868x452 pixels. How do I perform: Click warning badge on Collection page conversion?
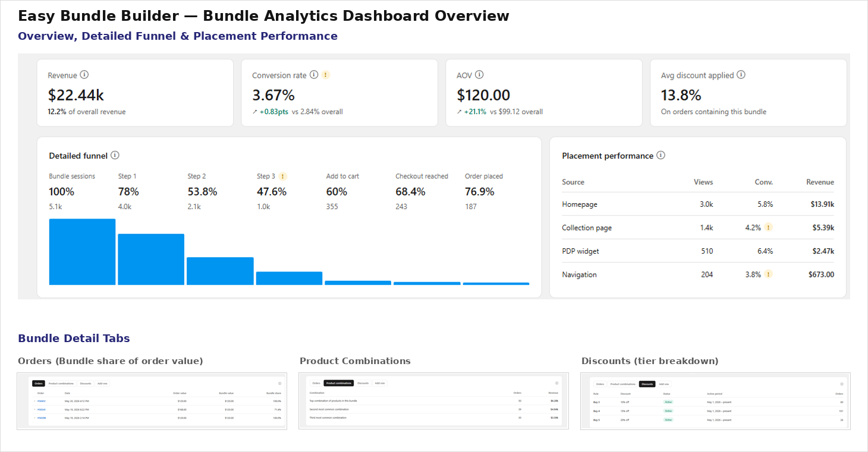(x=769, y=227)
